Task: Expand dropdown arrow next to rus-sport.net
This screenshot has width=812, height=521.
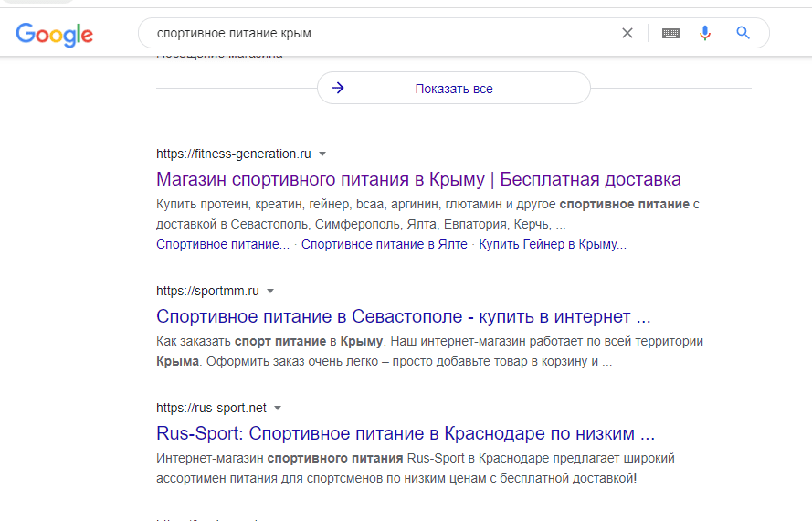Action: coord(278,408)
